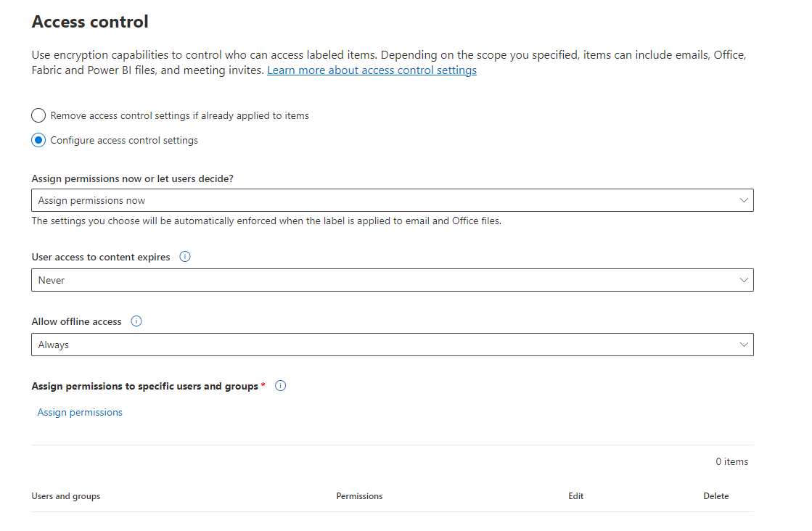Open the user access expiration dropdown
This screenshot has height=531, width=812.
coord(392,280)
